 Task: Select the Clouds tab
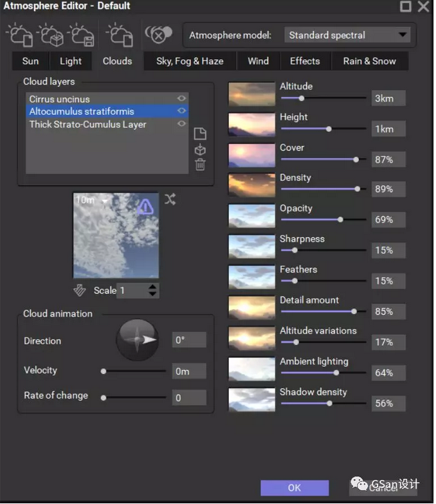tap(117, 60)
